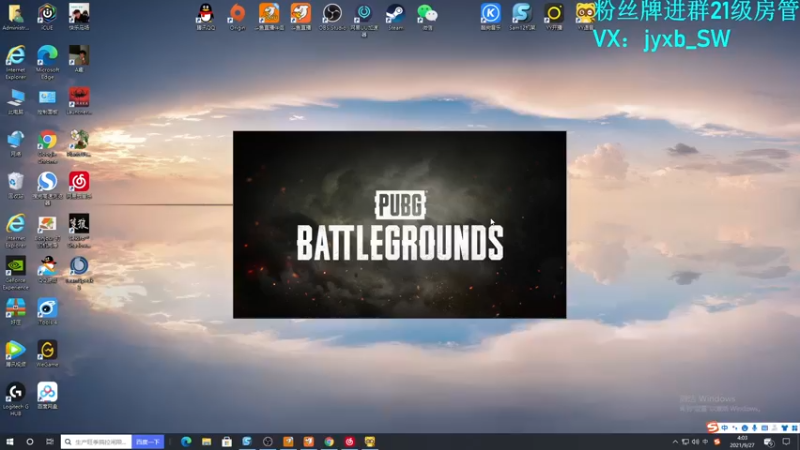Open File Explorer on the taskbar
The height and width of the screenshot is (450, 800).
pos(206,441)
